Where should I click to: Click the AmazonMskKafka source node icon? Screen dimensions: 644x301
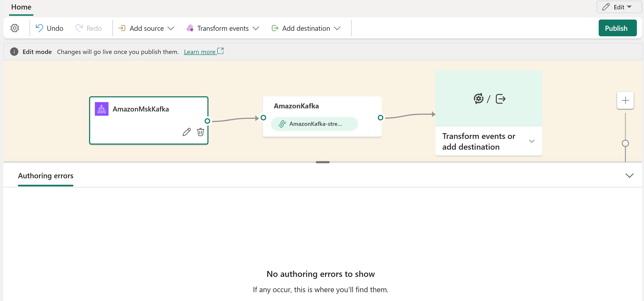[101, 109]
